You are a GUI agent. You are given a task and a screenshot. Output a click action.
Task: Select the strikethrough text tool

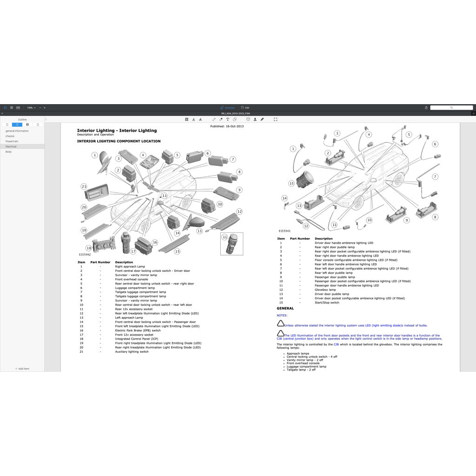coord(200,119)
